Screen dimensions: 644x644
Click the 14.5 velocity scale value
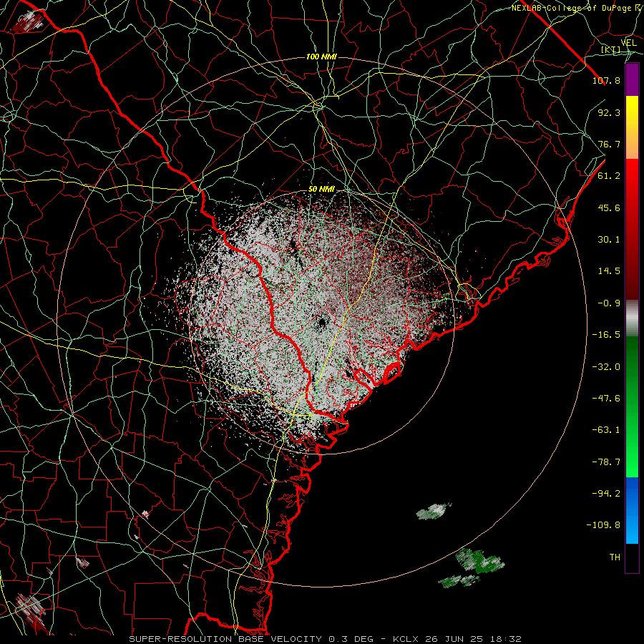[x=609, y=271]
